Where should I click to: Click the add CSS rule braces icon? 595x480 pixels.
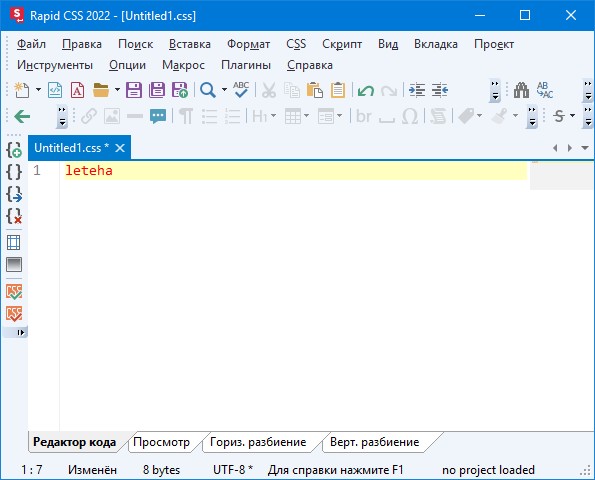(14, 150)
